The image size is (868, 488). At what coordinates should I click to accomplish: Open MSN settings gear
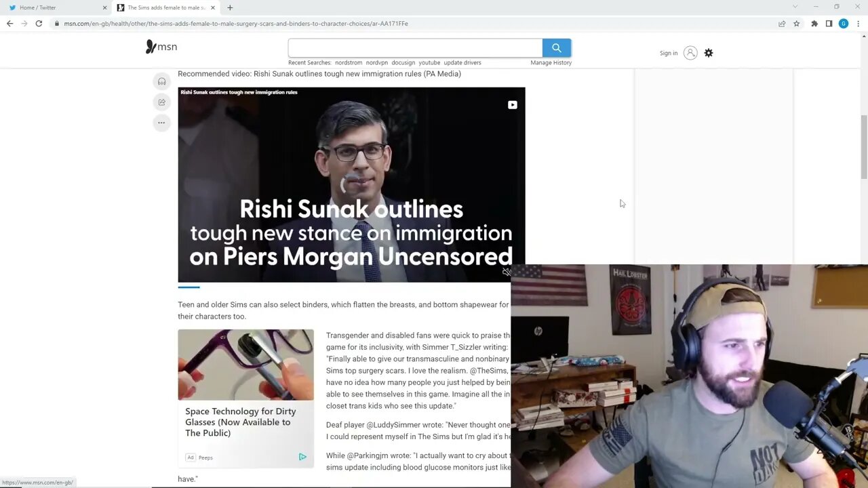(x=709, y=53)
